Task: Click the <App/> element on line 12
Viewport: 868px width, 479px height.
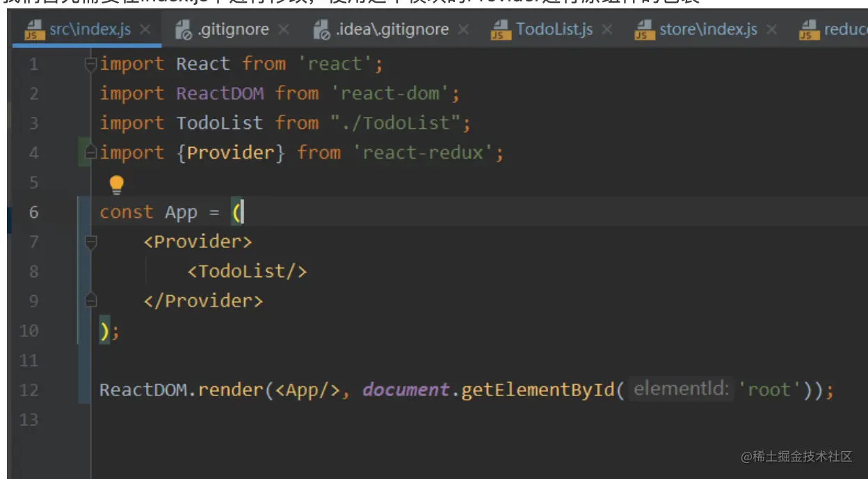Action: click(x=307, y=389)
